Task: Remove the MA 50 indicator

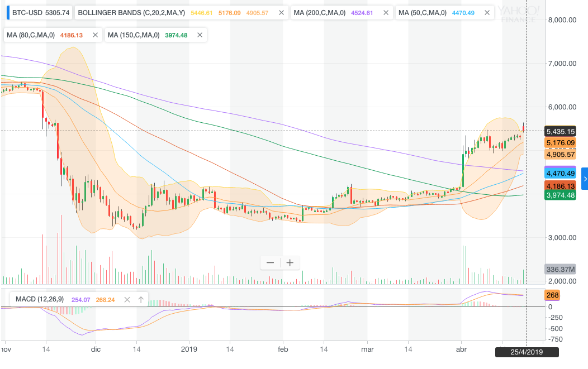Action: [487, 13]
